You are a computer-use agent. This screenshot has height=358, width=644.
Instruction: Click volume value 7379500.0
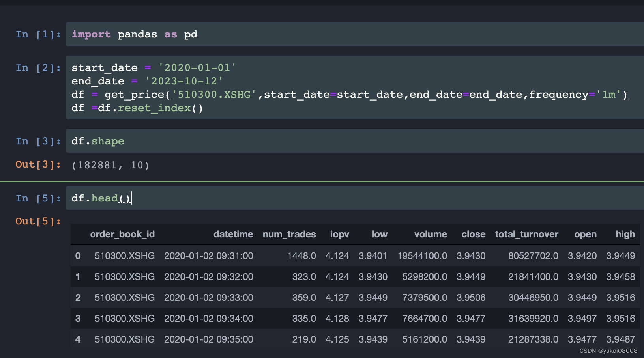425,298
